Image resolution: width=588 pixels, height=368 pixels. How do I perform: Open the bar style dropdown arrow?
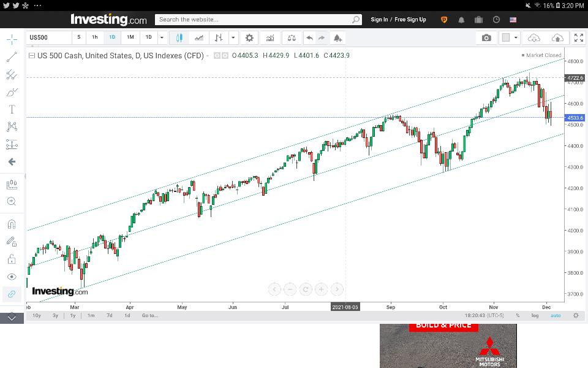tap(233, 37)
